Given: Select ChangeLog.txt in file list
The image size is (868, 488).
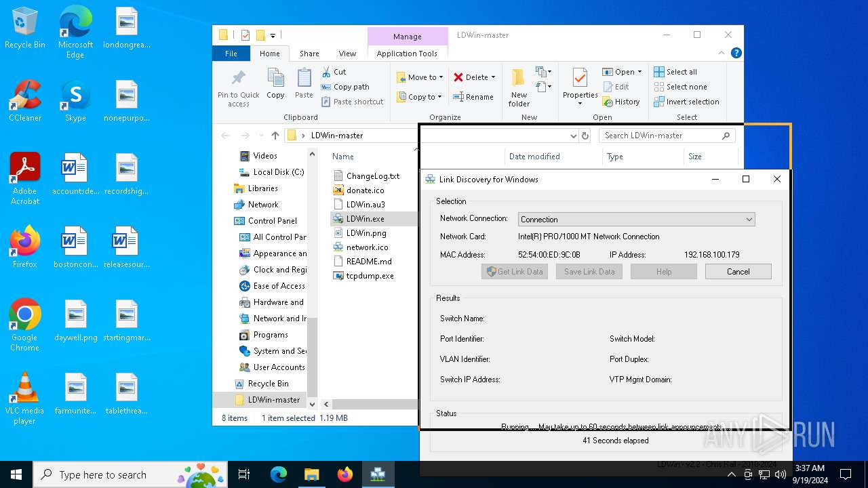Looking at the screenshot, I should (372, 176).
